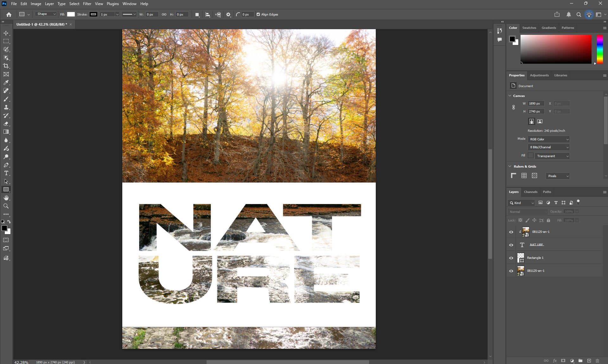Screen dimensions: 608x364
Task: Click the landscape canvas orientation button
Action: coord(540,121)
